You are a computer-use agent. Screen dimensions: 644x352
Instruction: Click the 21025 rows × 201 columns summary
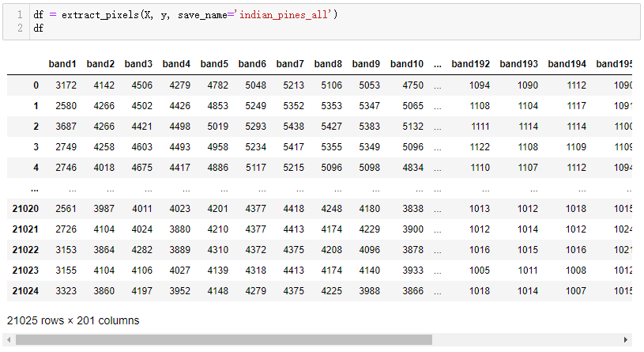click(73, 320)
